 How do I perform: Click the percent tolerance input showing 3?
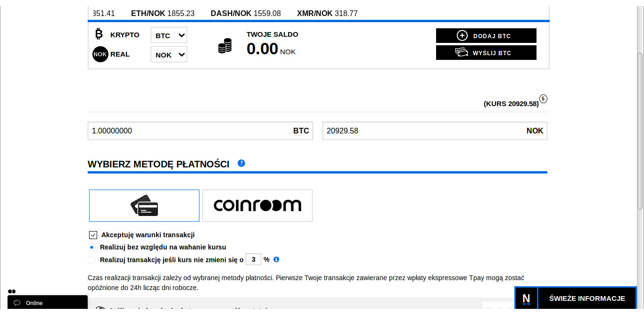click(253, 259)
